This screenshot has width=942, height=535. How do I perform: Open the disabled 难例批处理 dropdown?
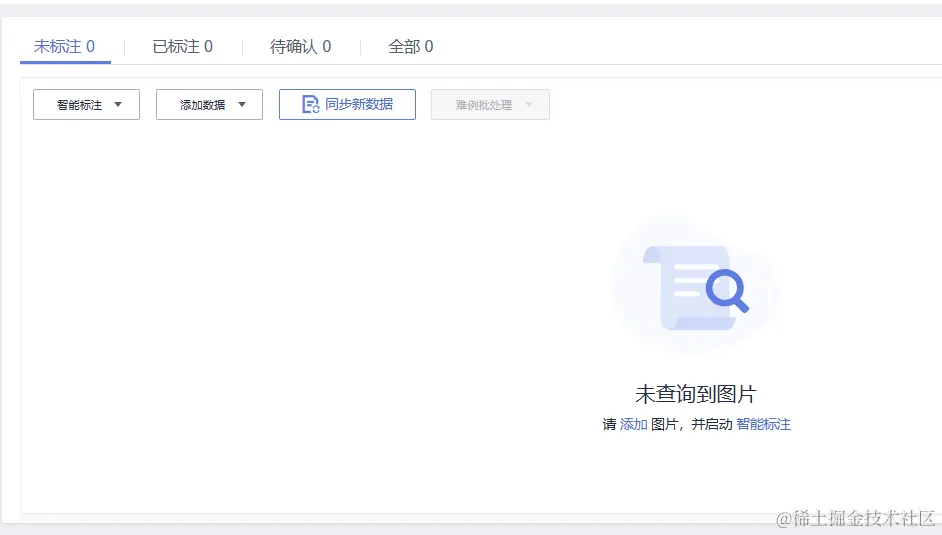click(x=490, y=104)
